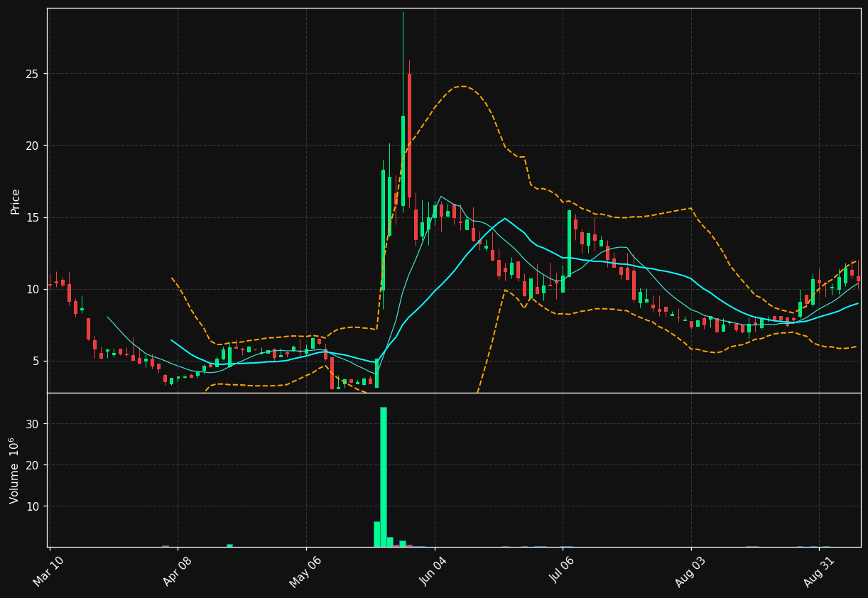Click the 'Aug 03' date axis label
Viewport: 868px width, 598px height.
tap(690, 572)
